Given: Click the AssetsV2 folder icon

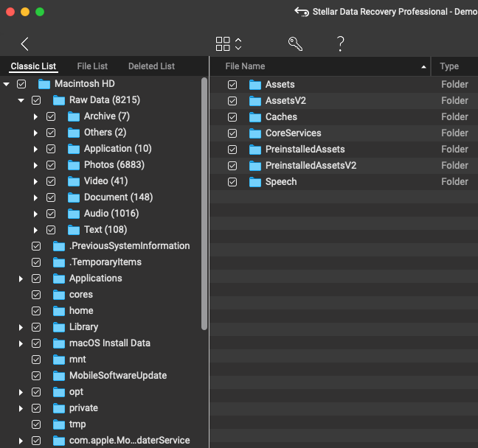Looking at the screenshot, I should pyautogui.click(x=255, y=101).
